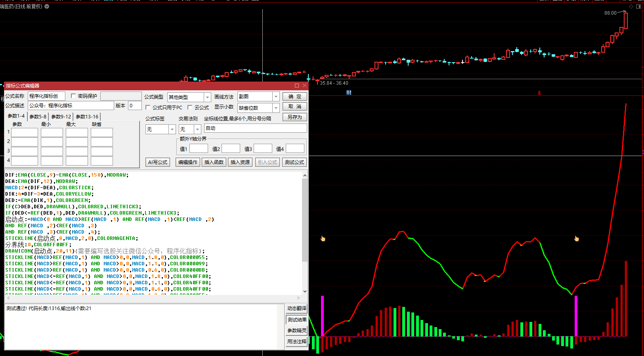Click the left hand pointer icon on indicator
Image resolution: width=644 pixels, height=356 pixels.
[x=323, y=238]
